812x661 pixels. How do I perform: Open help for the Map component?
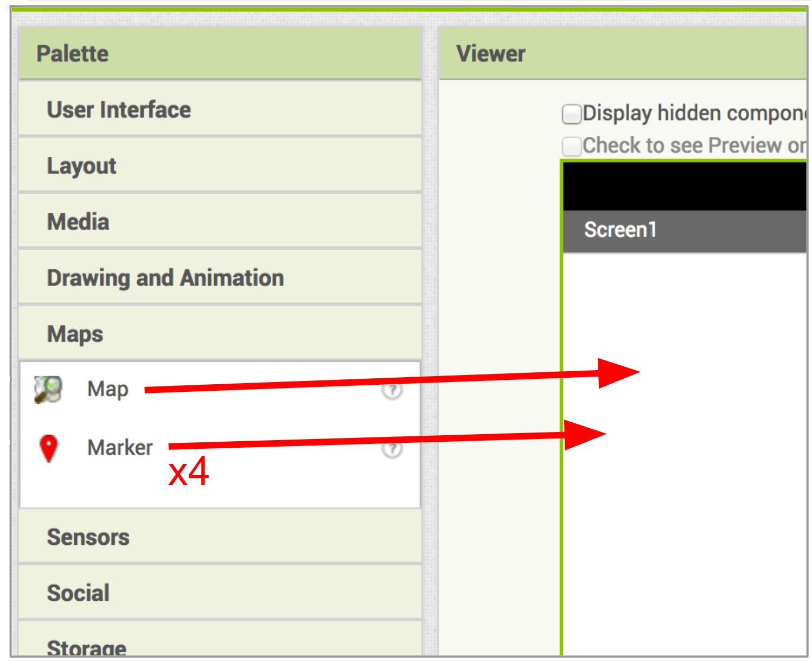[392, 390]
